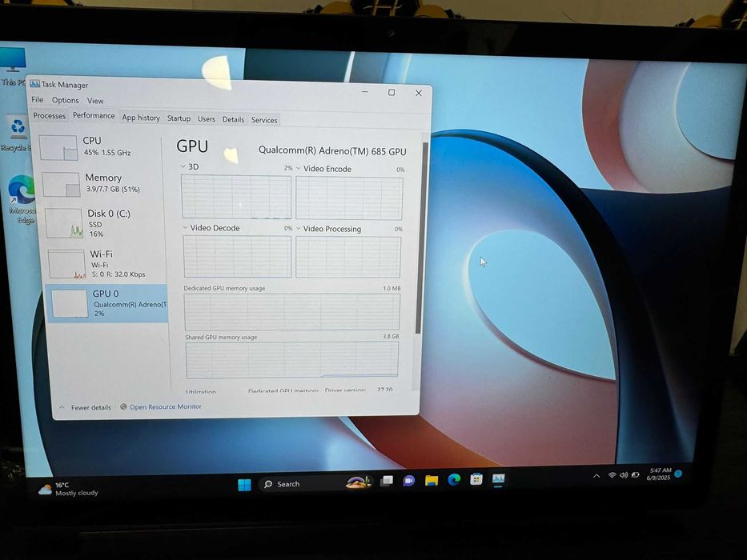This screenshot has height=560, width=747.
Task: Close the Task Manager window
Action: pyautogui.click(x=419, y=94)
